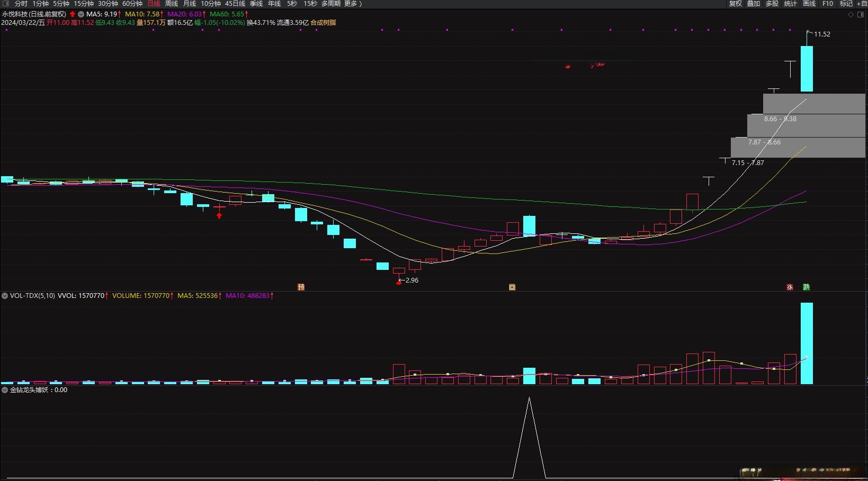Switch to the 周线 weekly chart tab
This screenshot has width=868, height=481.
[x=172, y=4]
